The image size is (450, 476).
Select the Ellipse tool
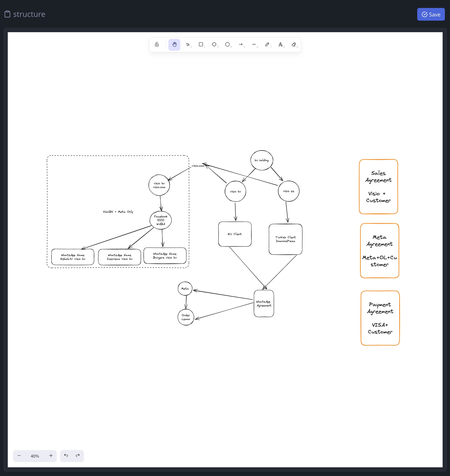(x=227, y=45)
